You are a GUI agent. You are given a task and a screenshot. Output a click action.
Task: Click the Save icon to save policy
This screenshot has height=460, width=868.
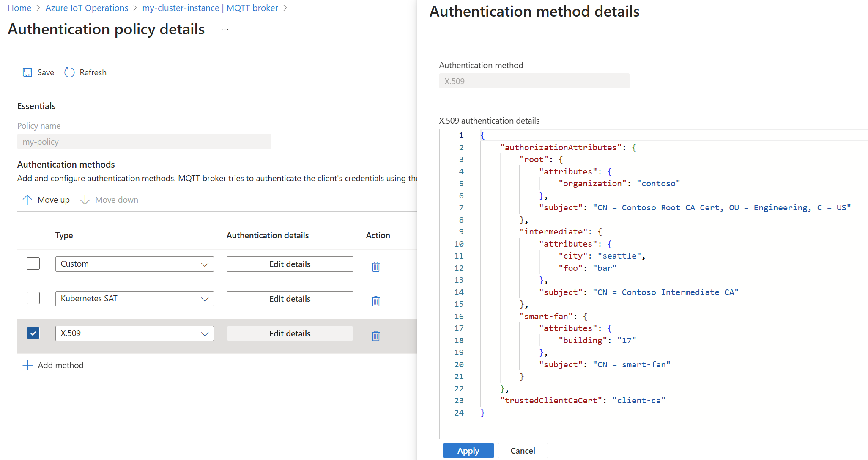coord(33,72)
